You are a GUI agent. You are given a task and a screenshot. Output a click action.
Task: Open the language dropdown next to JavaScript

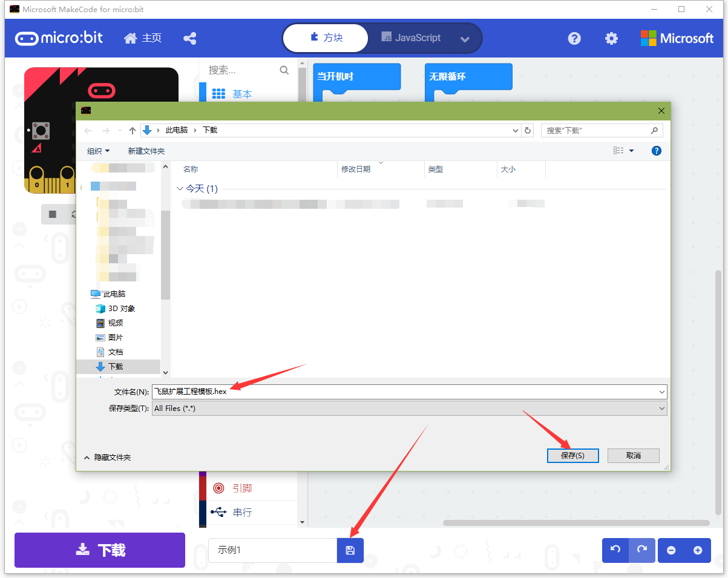tap(465, 39)
